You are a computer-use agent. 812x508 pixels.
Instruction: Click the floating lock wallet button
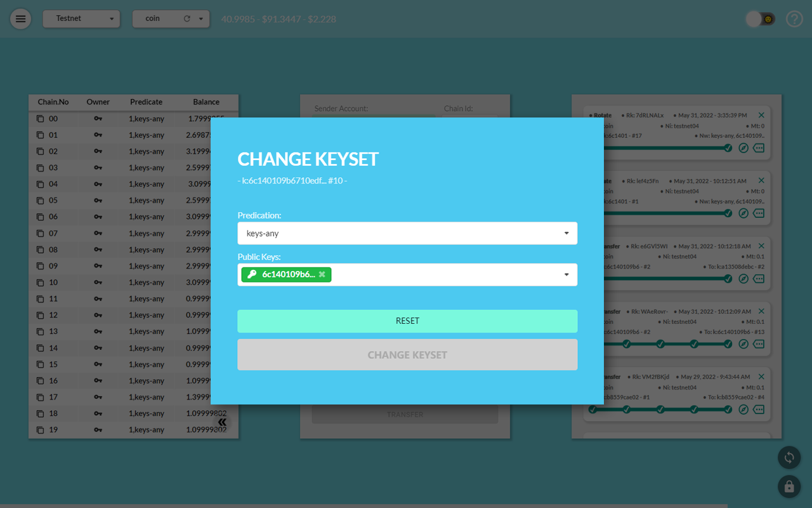pos(789,486)
